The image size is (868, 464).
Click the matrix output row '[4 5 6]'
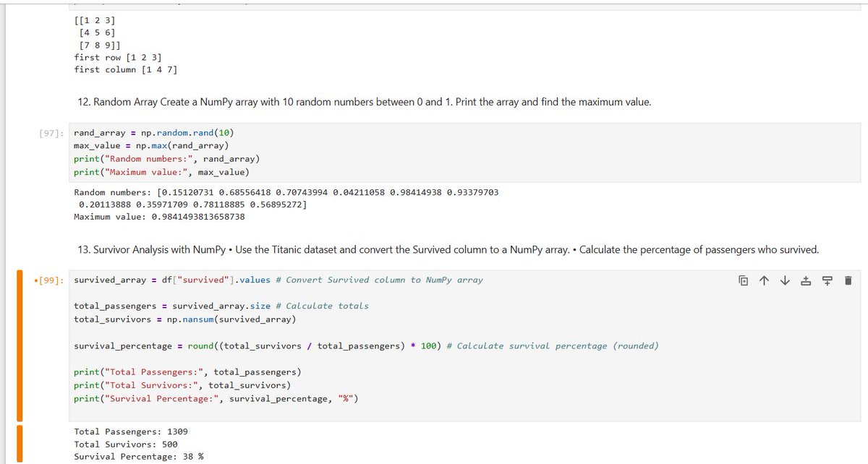(97, 33)
